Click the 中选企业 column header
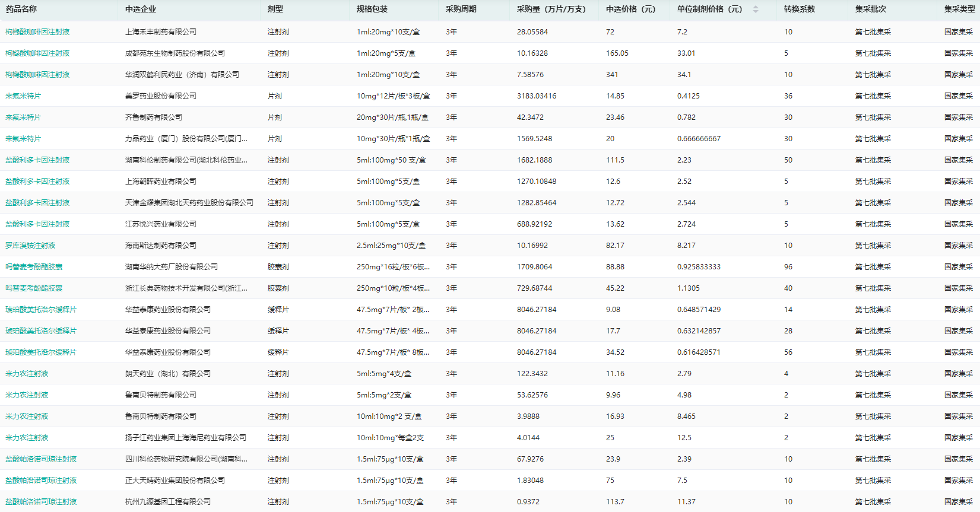The image size is (980, 512). [141, 9]
